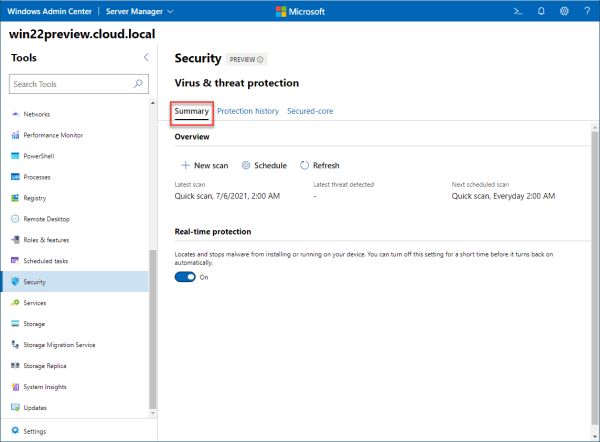Select the Security shield icon in sidebar
Screen dimensions: 600x442
click(15, 282)
